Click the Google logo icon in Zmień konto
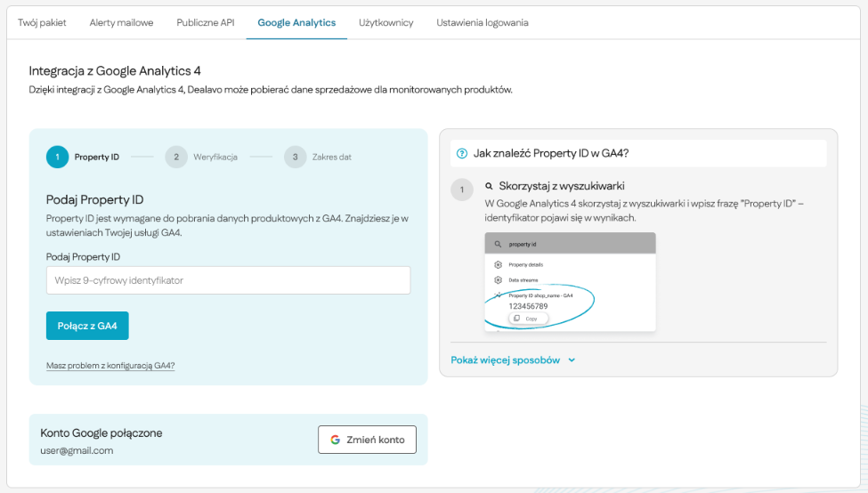 [335, 440]
